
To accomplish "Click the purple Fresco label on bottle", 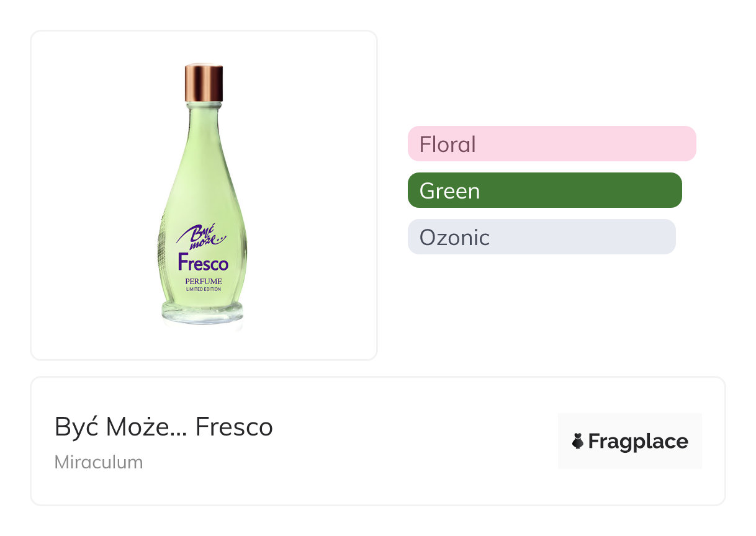I will [203, 263].
